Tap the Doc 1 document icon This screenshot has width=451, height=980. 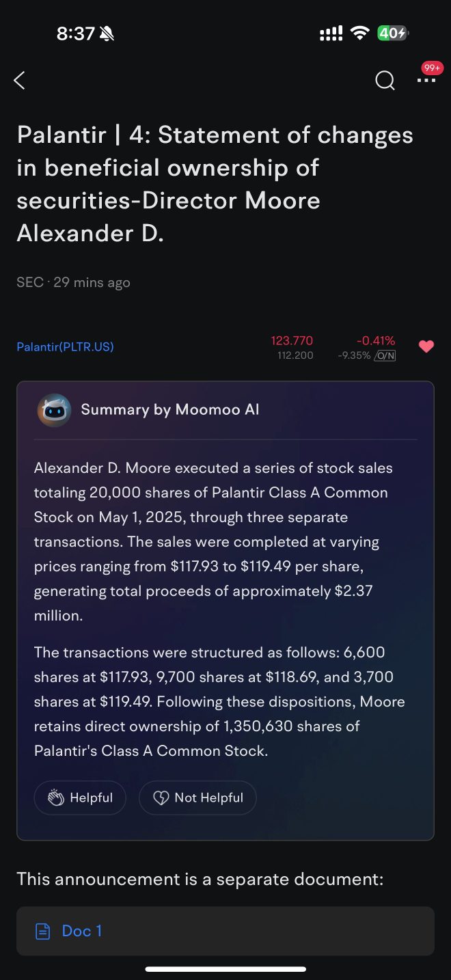[43, 931]
